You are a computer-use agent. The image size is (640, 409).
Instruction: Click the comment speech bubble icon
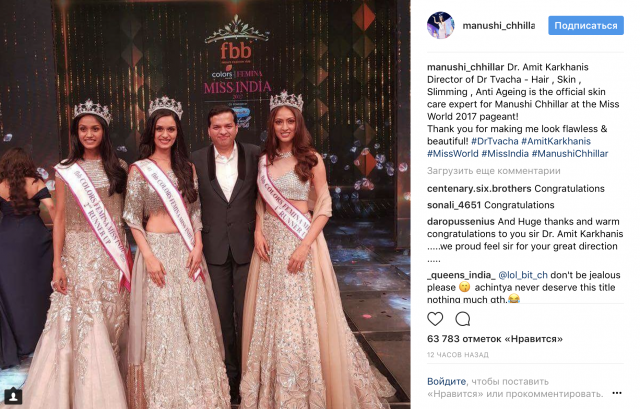463,319
